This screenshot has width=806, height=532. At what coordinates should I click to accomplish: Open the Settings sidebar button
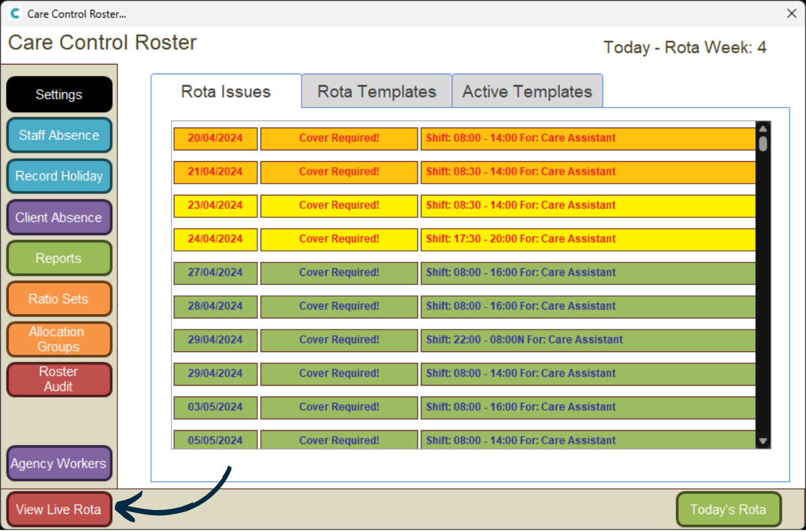(x=59, y=95)
